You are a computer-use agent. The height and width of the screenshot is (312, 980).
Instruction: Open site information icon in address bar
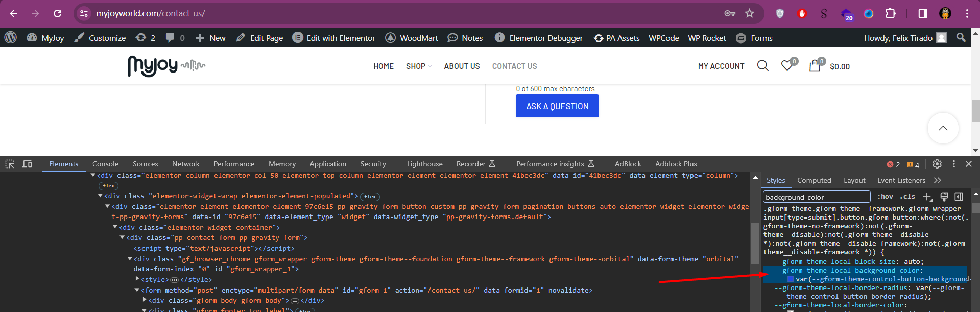tap(84, 13)
